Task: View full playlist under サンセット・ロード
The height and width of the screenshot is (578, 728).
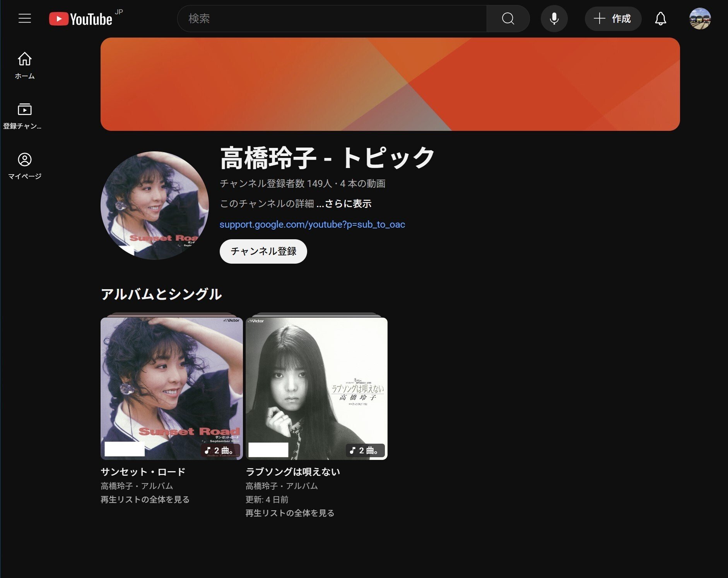Action: (x=145, y=499)
